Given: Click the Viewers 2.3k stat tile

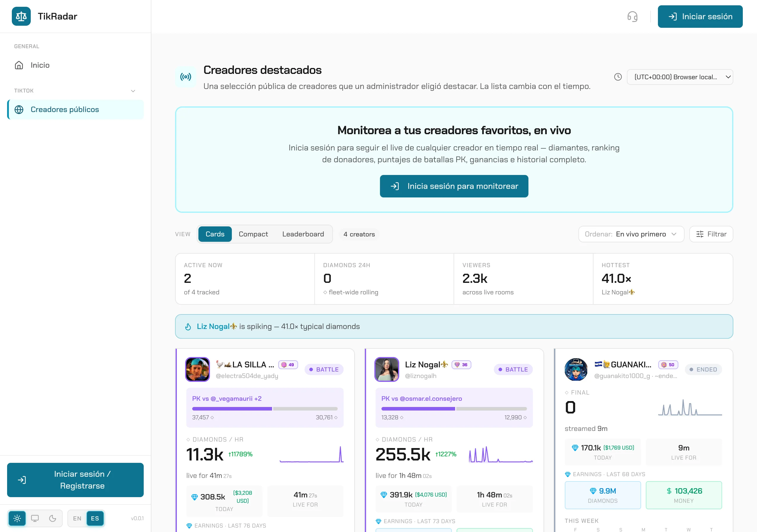Looking at the screenshot, I should pyautogui.click(x=523, y=279).
